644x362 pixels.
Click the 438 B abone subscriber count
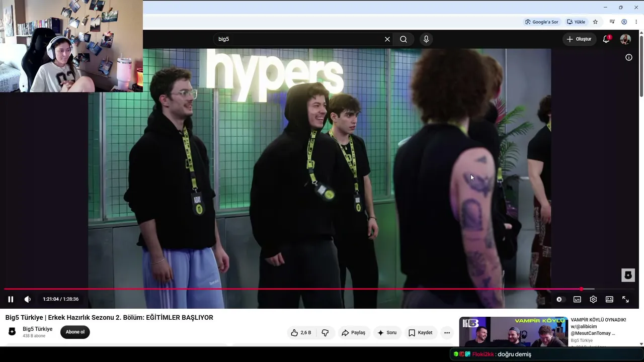pos(34,336)
